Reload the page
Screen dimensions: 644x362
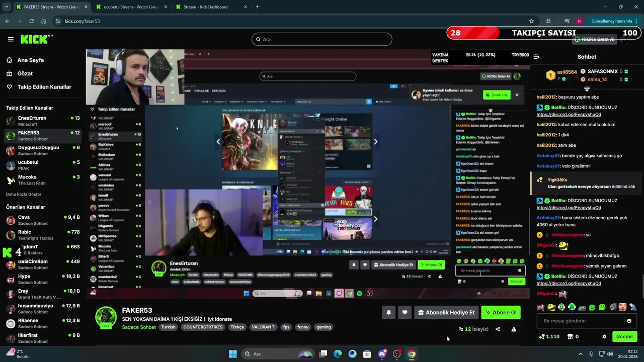click(31, 21)
